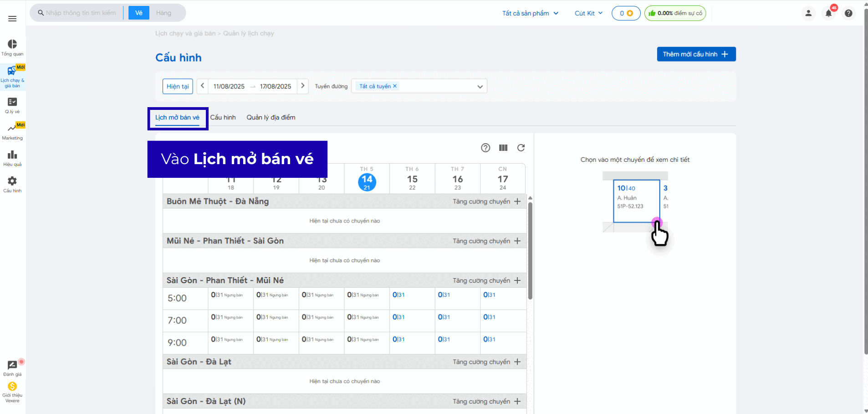Click the schedule list vertical scrollbar
The height and width of the screenshot is (414, 868).
tap(530, 250)
